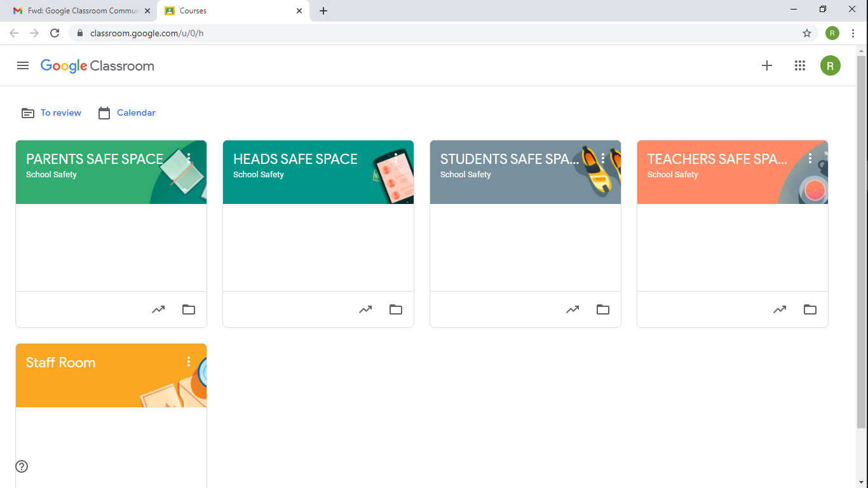868x488 pixels.
Task: Click the plus icon to create or join class
Action: click(x=767, y=65)
